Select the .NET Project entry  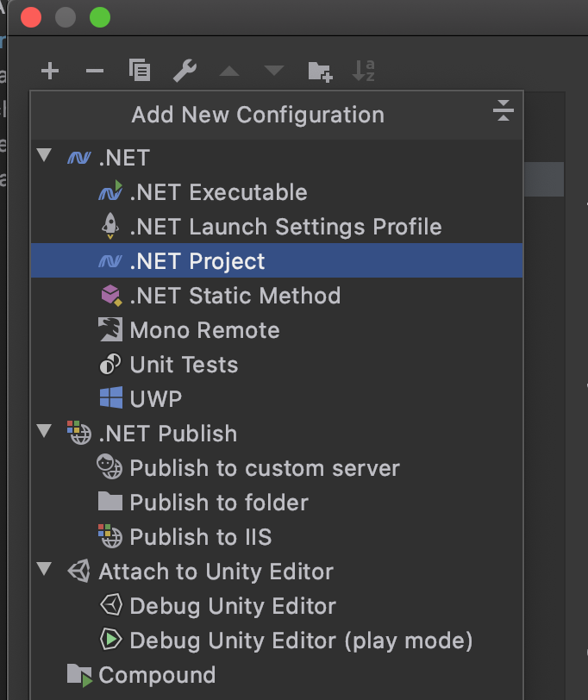(x=277, y=260)
